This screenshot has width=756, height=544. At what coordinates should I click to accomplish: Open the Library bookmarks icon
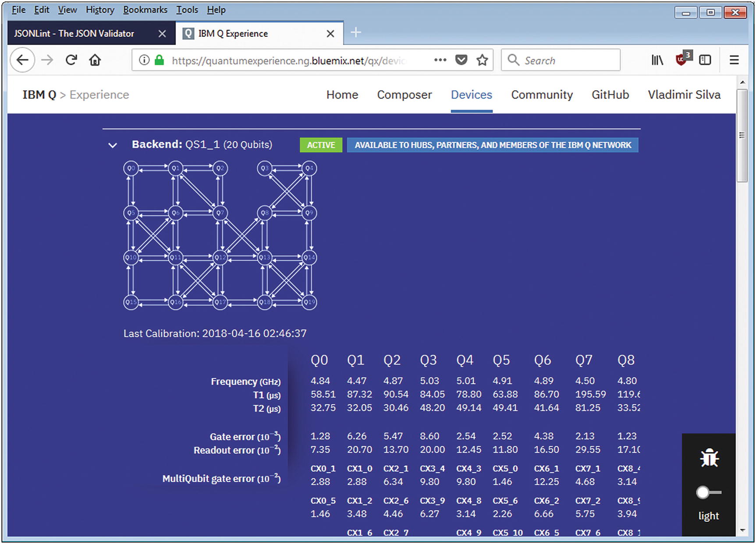[x=657, y=60]
